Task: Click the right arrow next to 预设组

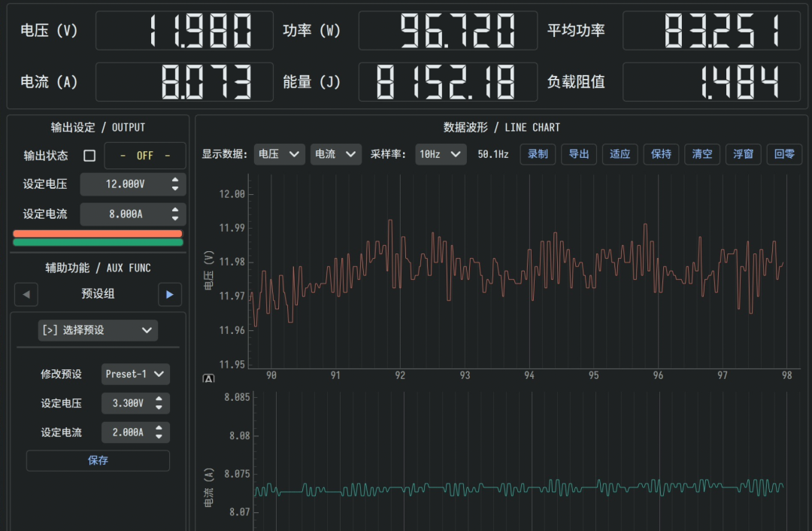Action: [x=170, y=294]
